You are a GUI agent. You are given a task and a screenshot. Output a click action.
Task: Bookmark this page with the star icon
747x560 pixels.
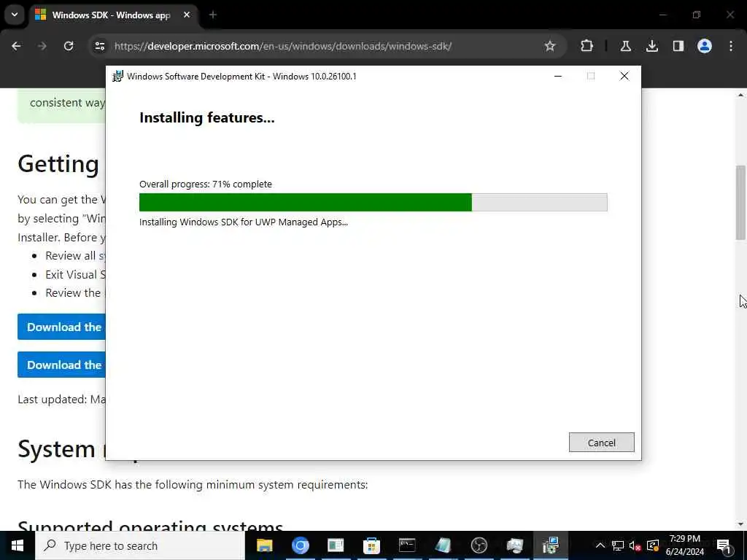coord(550,46)
